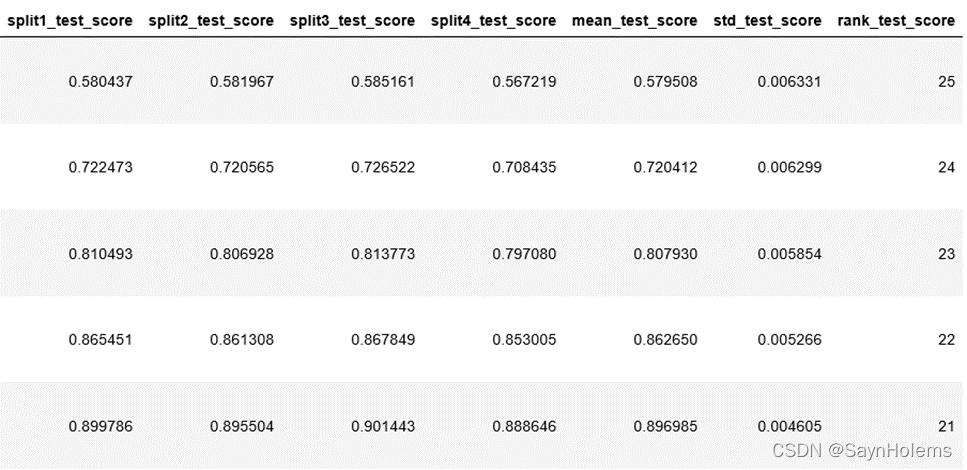Image resolution: width=967 pixels, height=470 pixels.
Task: Select cell value 0.708435
Action: (524, 167)
